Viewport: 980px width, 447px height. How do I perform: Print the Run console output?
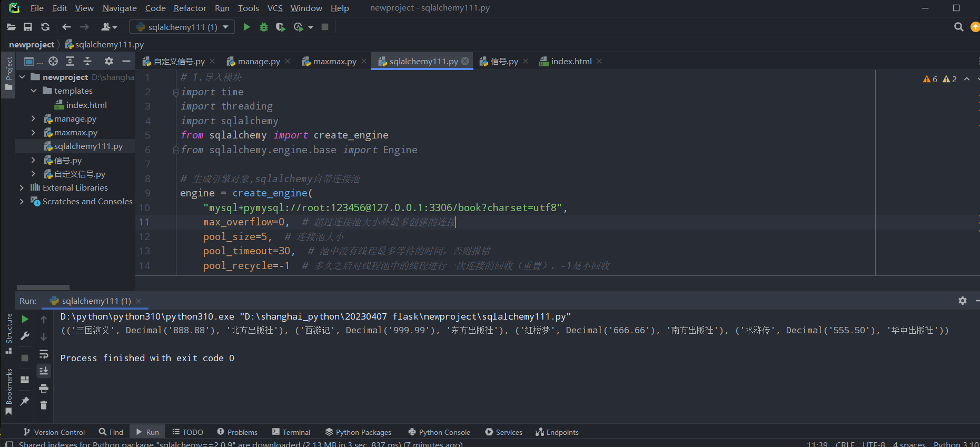[x=44, y=388]
